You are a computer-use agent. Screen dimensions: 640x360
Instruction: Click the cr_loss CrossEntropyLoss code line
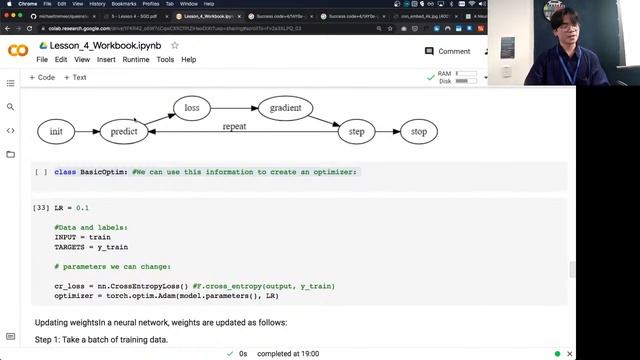[x=194, y=286]
